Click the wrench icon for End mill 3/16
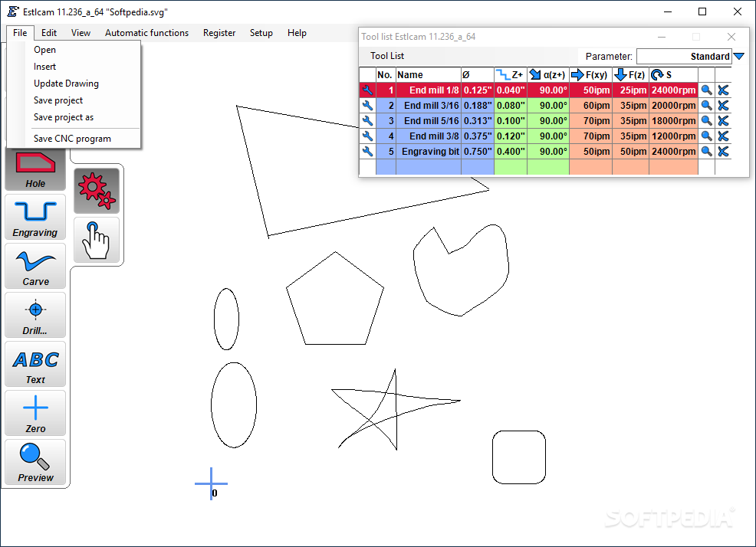The height and width of the screenshot is (547, 756). click(x=367, y=106)
